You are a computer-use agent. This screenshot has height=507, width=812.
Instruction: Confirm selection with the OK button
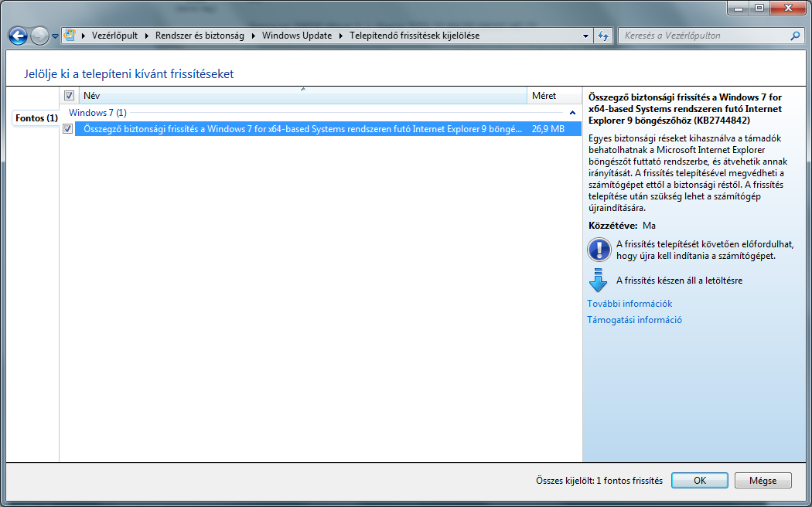coord(700,481)
